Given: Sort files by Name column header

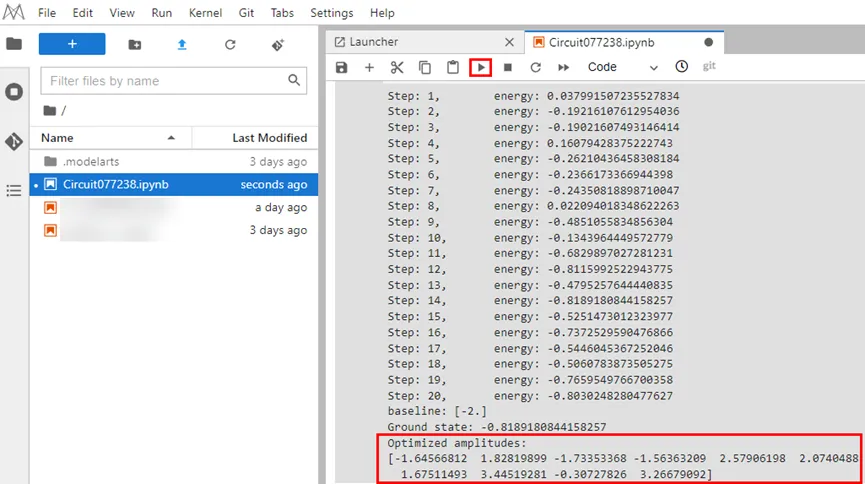Looking at the screenshot, I should point(58,138).
